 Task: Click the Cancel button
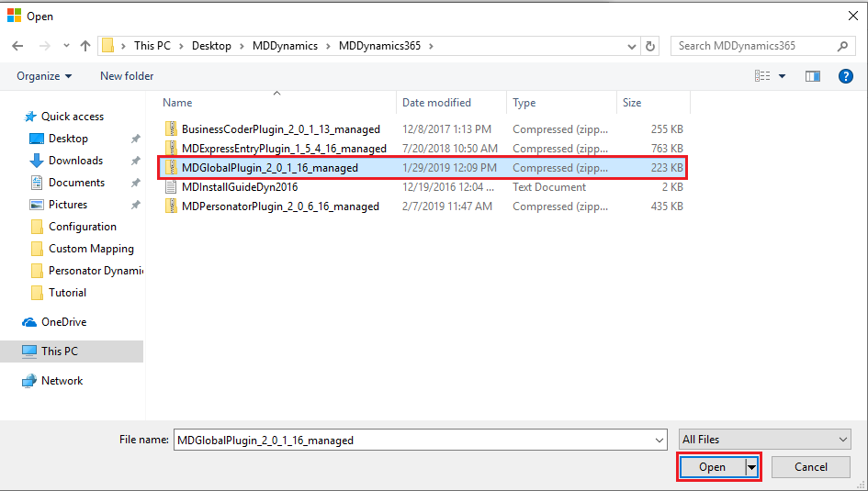point(810,467)
